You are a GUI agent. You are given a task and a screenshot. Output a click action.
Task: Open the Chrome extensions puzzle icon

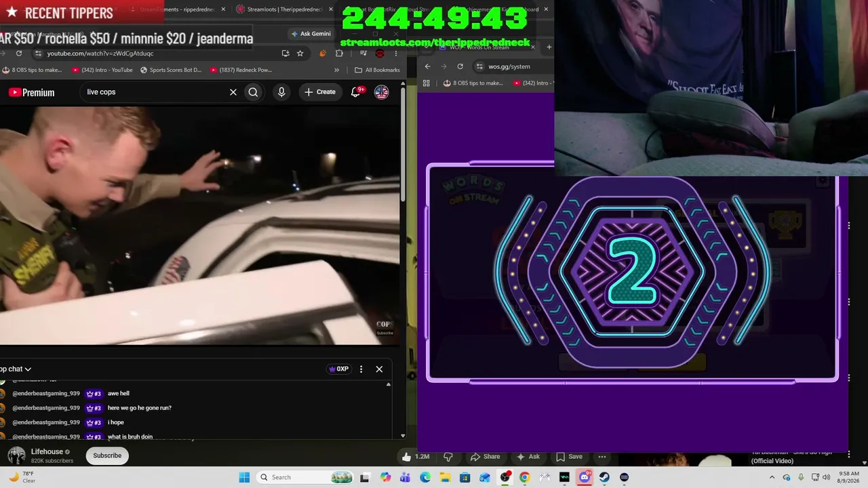tap(340, 54)
